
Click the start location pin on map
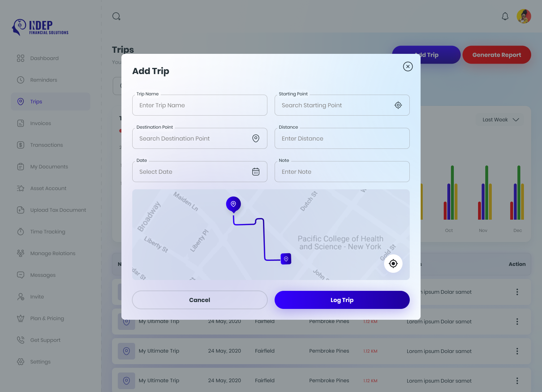pyautogui.click(x=233, y=204)
